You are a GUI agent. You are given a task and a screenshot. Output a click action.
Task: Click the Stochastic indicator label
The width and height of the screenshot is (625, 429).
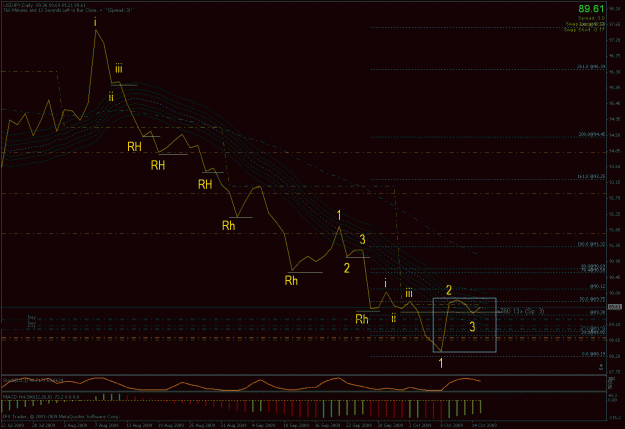(x=33, y=381)
